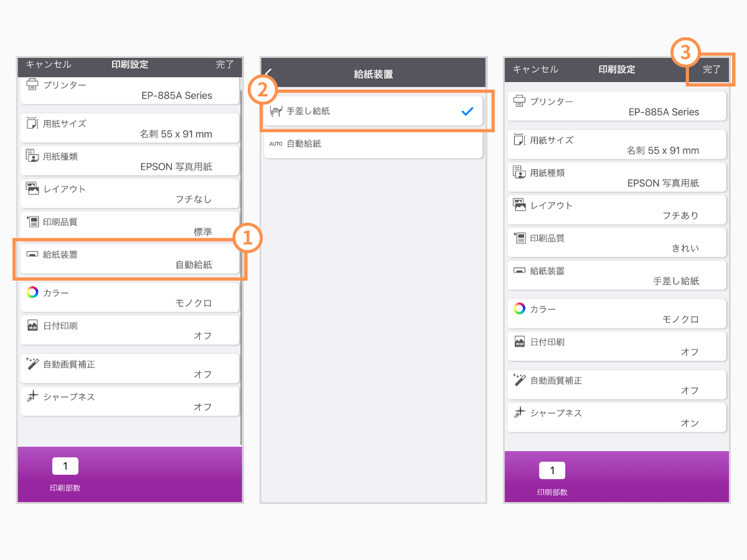Click the printer icon in the leftmost settings panel

[x=32, y=84]
